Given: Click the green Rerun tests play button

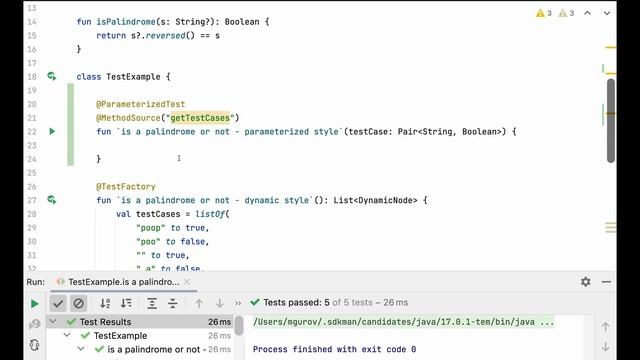Looking at the screenshot, I should click(35, 303).
